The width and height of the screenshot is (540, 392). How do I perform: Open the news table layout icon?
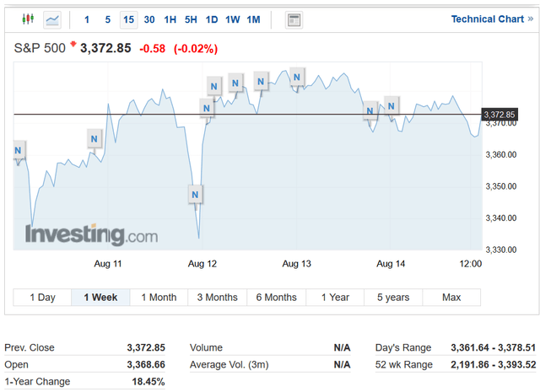tap(294, 20)
